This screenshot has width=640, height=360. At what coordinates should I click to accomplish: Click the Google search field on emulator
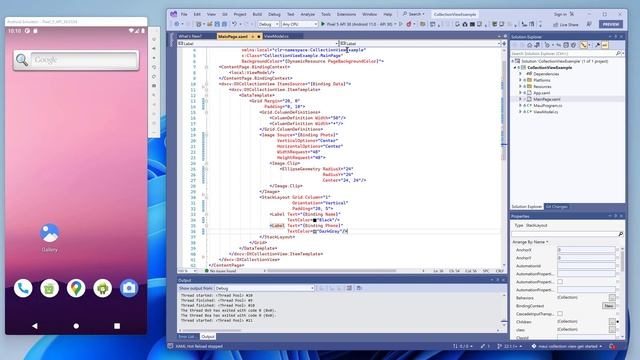[x=84, y=60]
